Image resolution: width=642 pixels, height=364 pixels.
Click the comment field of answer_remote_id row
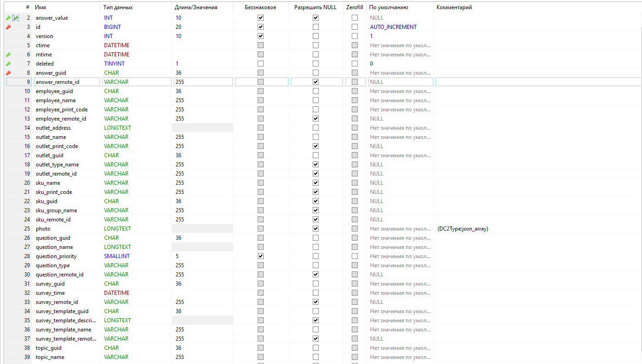537,82
